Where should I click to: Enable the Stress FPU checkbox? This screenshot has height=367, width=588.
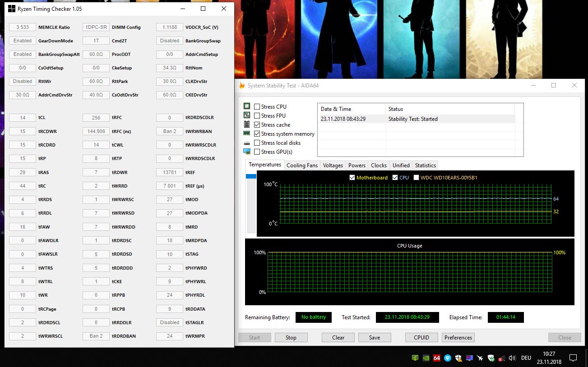click(257, 115)
